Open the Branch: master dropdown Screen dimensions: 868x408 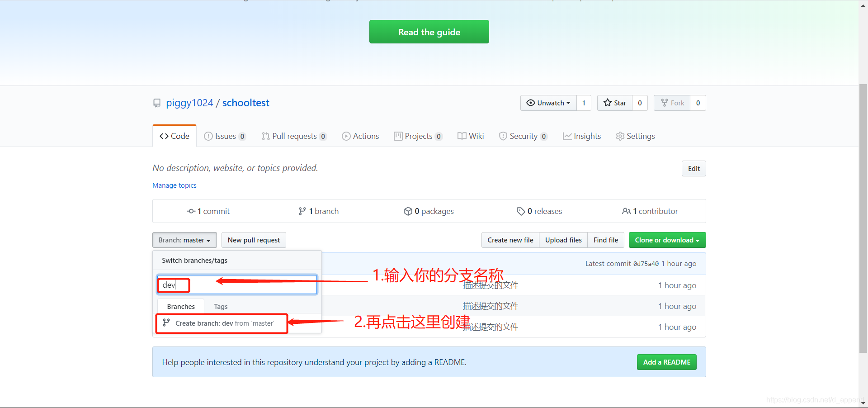coord(184,240)
